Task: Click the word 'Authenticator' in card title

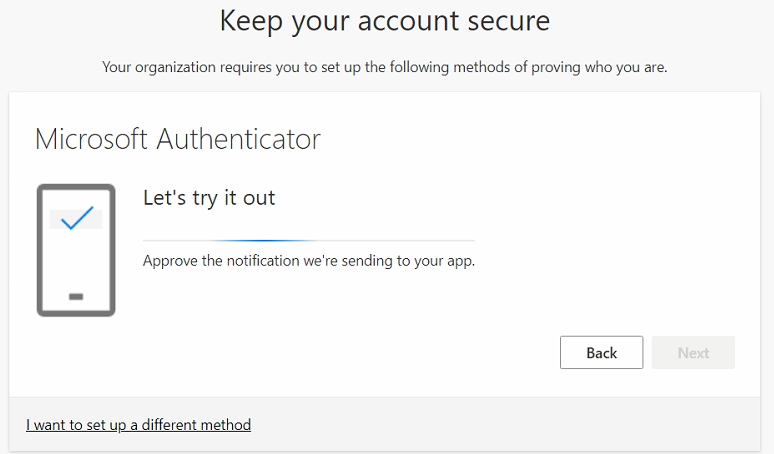Action: [x=238, y=139]
